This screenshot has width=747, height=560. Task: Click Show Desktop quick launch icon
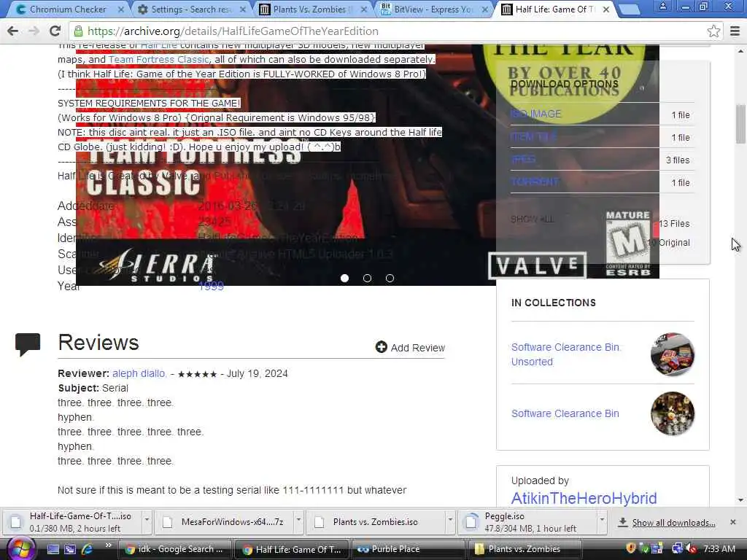coord(53,549)
